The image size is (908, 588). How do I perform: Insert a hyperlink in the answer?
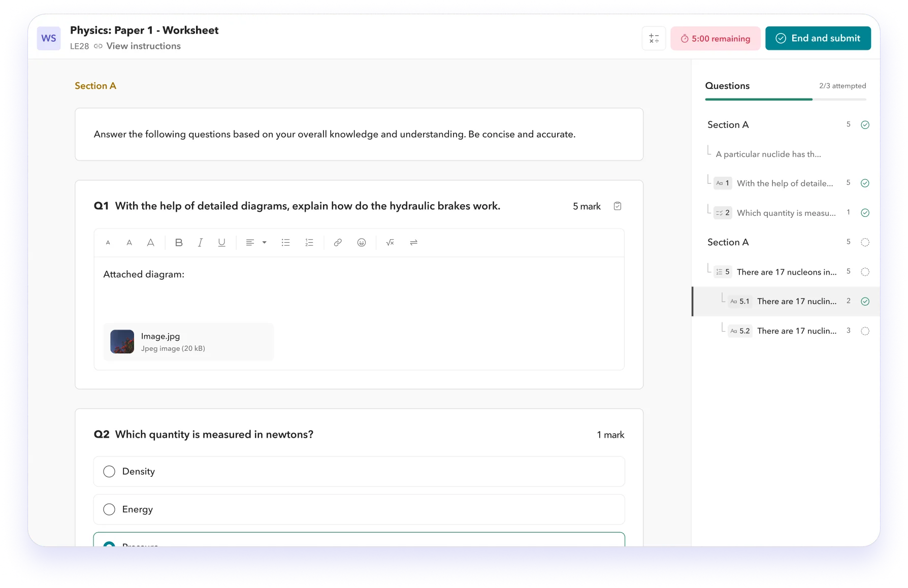[338, 243]
